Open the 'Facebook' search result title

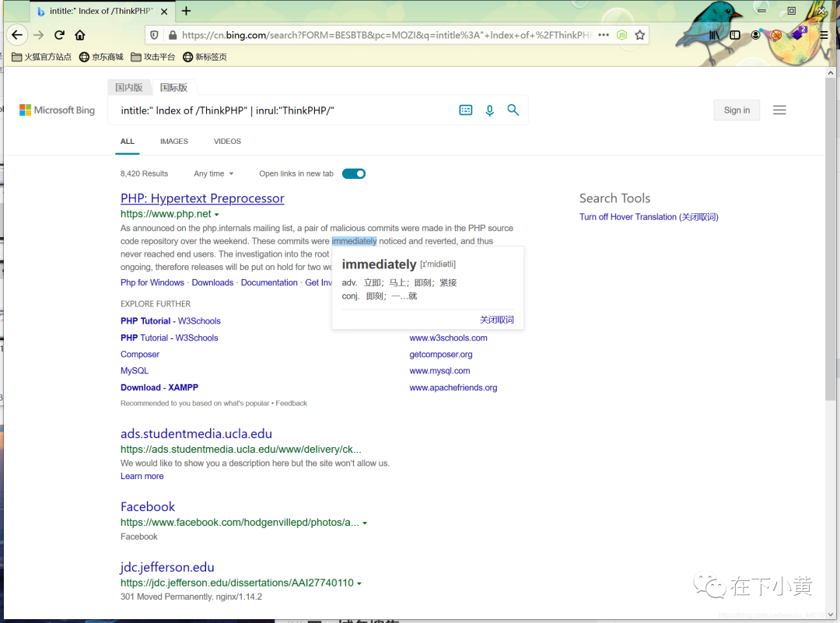pyautogui.click(x=148, y=506)
